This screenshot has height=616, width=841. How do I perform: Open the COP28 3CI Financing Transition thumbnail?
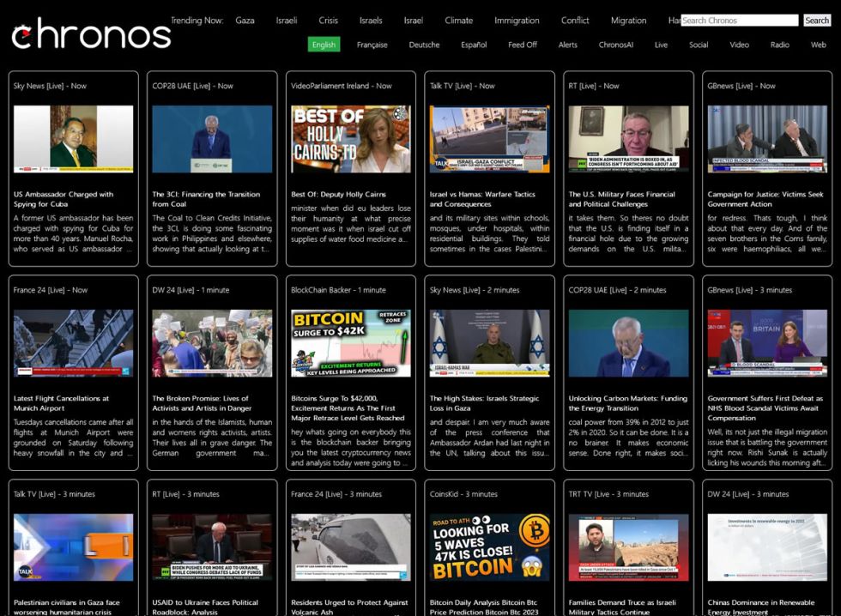coord(212,139)
